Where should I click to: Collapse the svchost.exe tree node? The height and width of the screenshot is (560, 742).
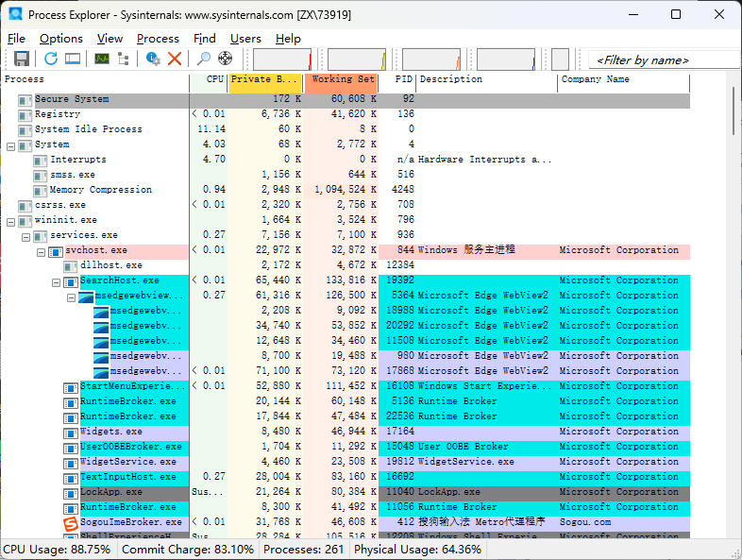[x=42, y=252]
